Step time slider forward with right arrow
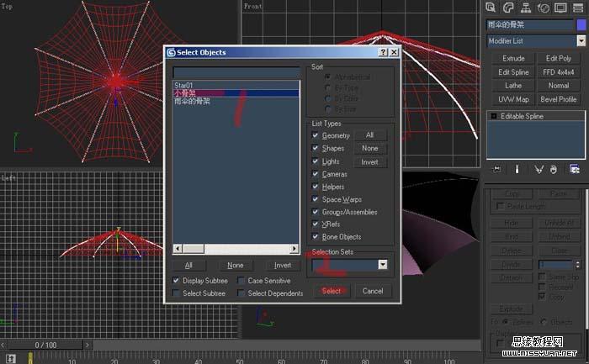This screenshot has width=589, height=364. (88, 345)
